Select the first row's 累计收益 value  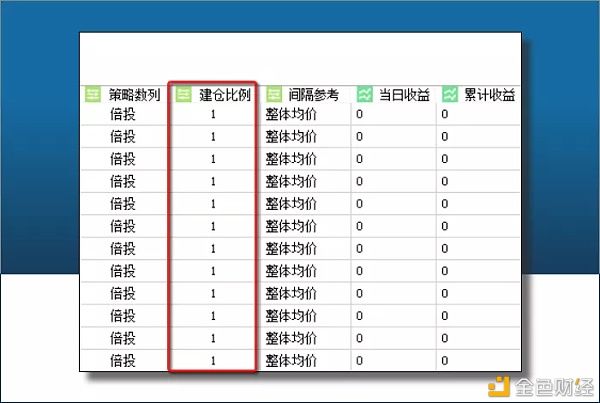445,115
